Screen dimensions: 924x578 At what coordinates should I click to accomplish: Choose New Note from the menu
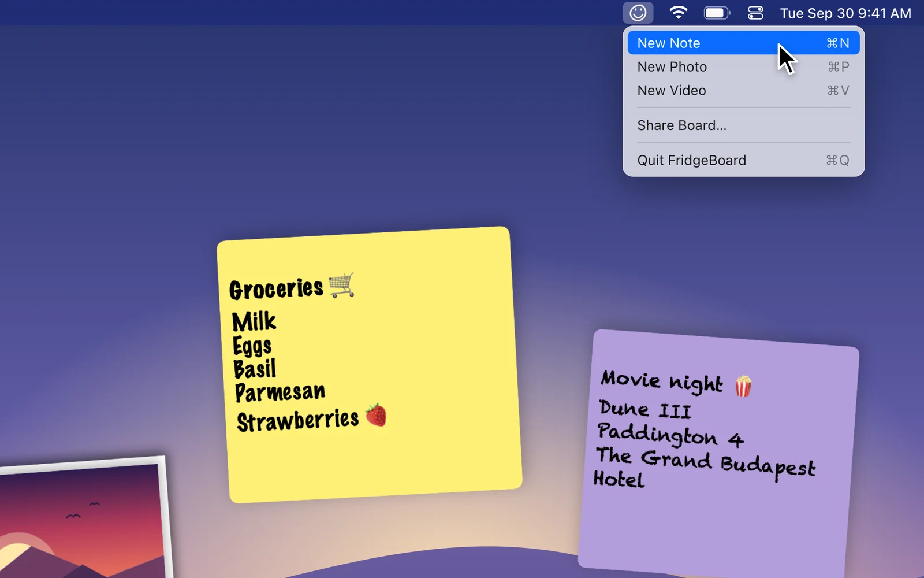[x=743, y=43]
